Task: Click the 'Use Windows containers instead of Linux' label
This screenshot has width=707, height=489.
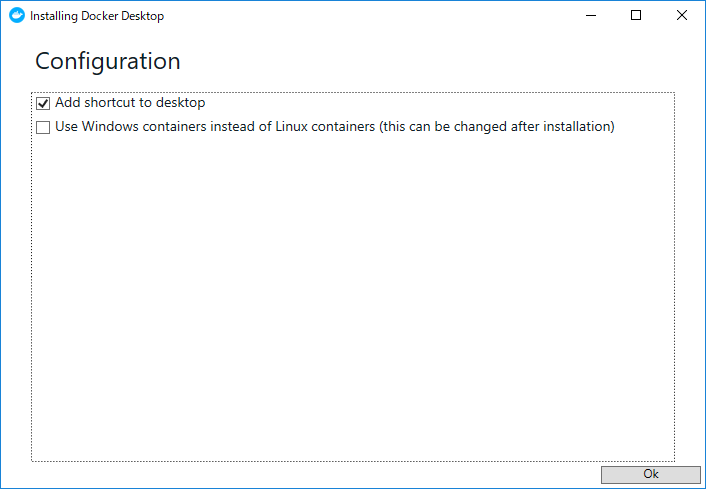Action: point(215,127)
